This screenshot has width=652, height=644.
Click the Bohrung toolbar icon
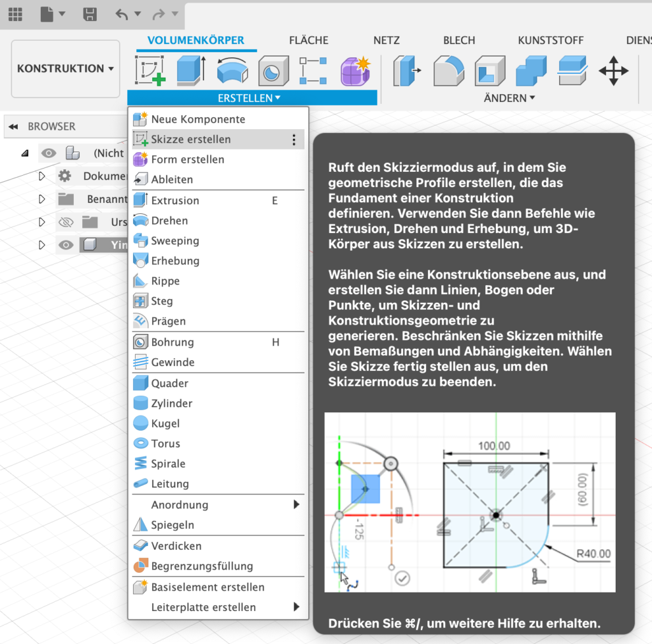tap(273, 71)
